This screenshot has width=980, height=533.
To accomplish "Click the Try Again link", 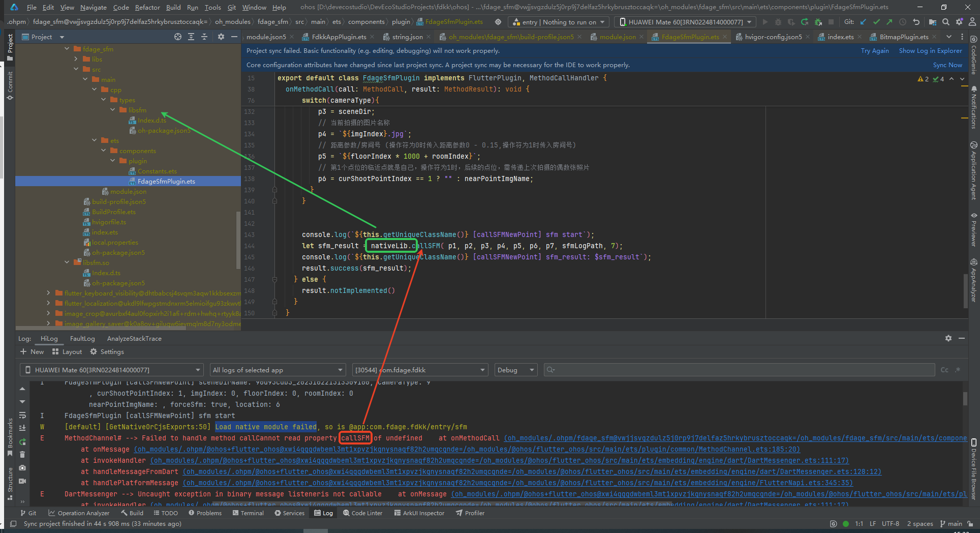I will tap(874, 50).
